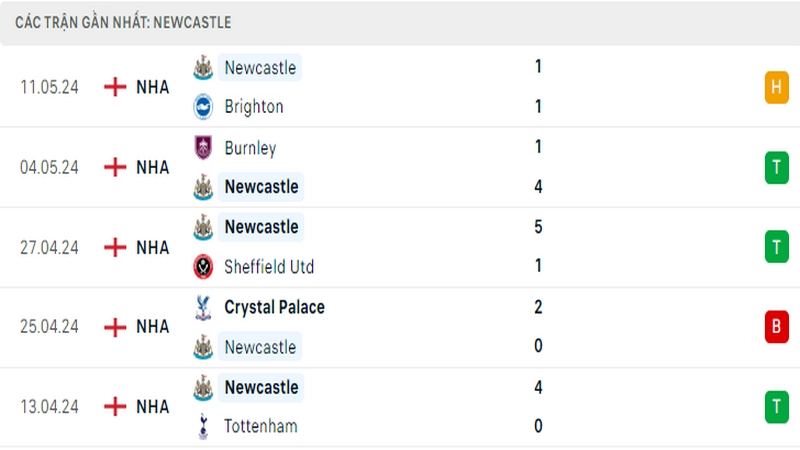Click Newcastle crest in 11.05.24 match
This screenshot has width=800, height=450.
[x=203, y=68]
